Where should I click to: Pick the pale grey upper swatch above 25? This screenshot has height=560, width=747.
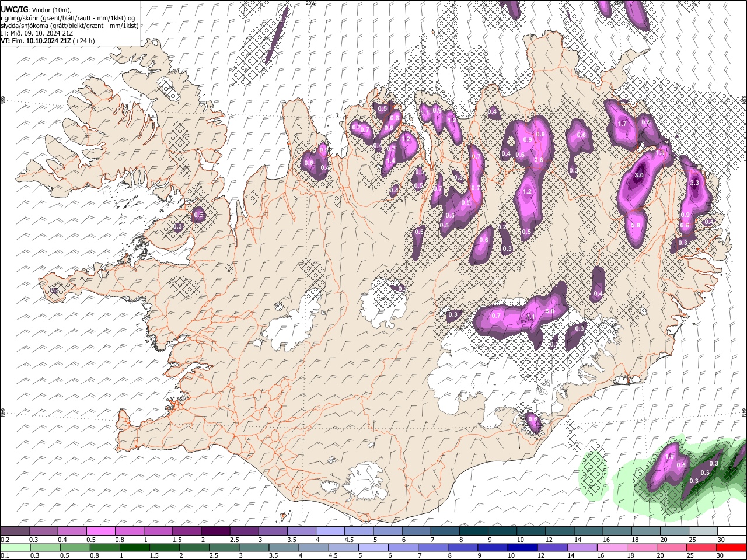tap(703, 531)
